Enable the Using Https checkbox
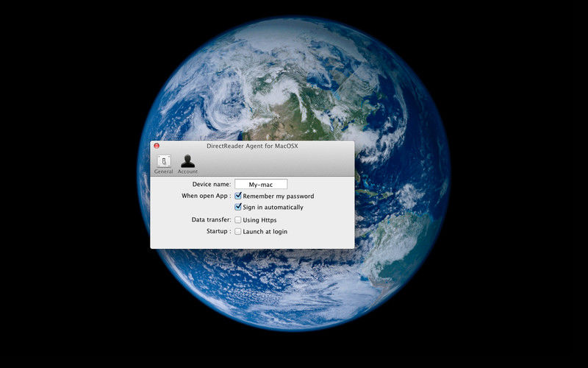Viewport: 588px width, 368px height. [238, 220]
